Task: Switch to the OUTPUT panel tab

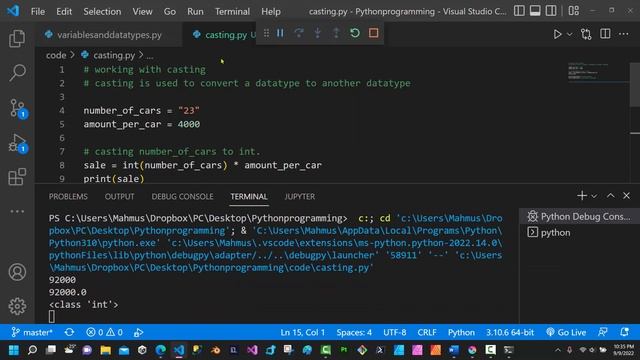Action: point(119,197)
